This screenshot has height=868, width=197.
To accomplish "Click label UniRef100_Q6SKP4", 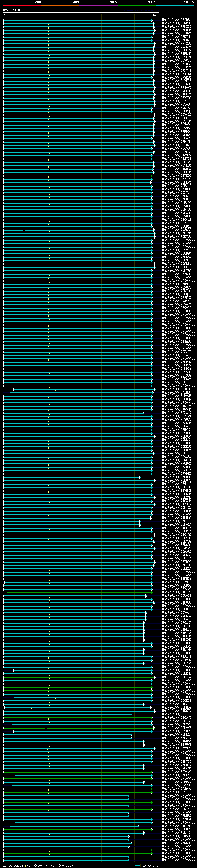I will pos(177,57).
